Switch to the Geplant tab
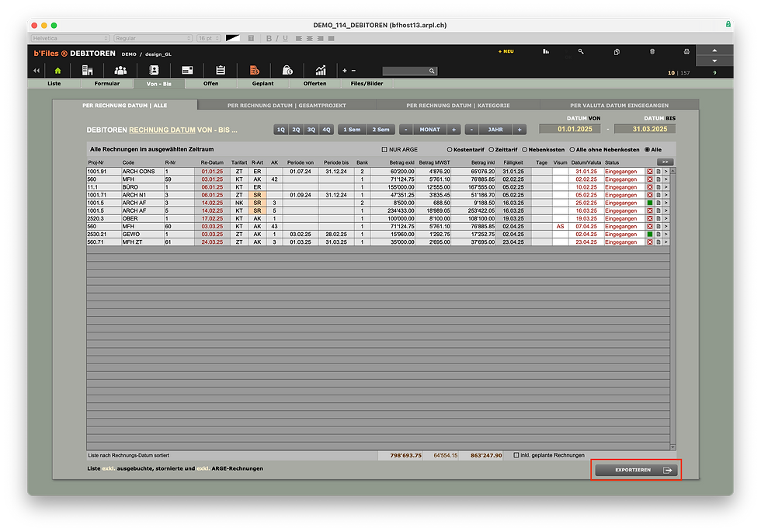This screenshot has width=761, height=532. click(262, 84)
